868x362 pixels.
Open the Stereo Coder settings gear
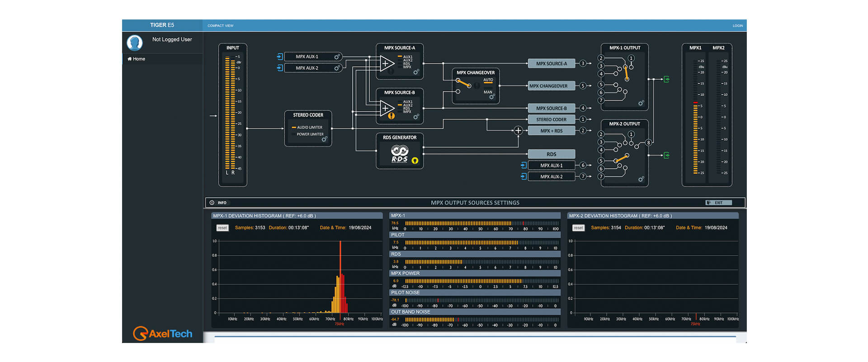click(x=324, y=139)
